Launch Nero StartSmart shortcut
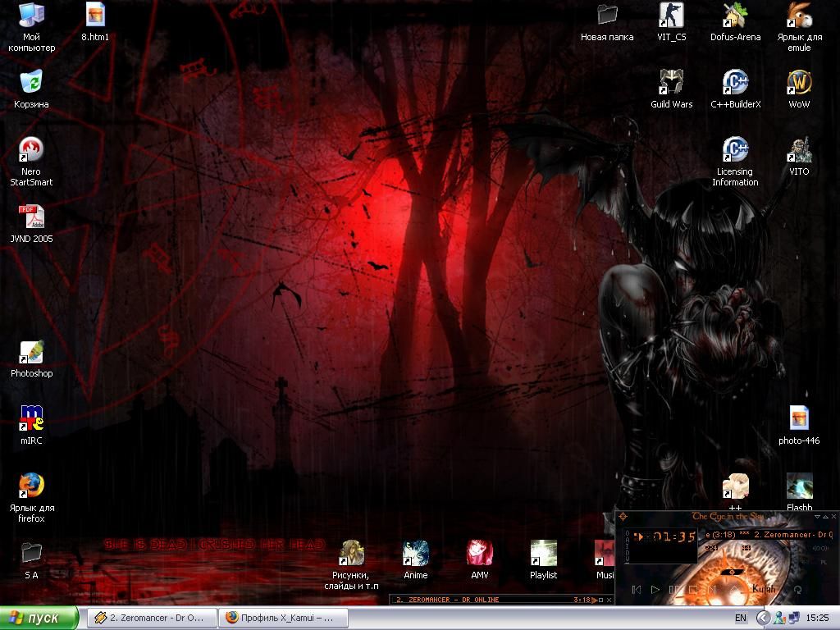Viewport: 840px width, 630px height. 31,162
